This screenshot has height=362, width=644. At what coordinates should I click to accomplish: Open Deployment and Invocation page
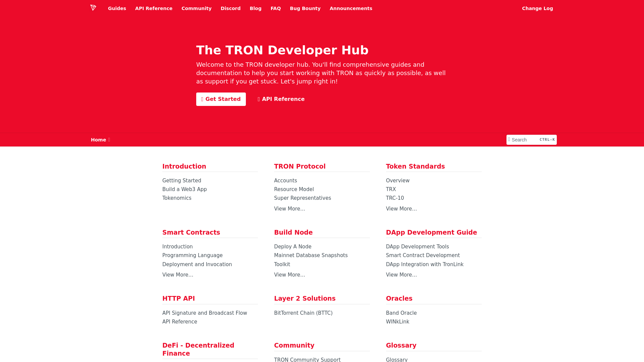pyautogui.click(x=197, y=264)
